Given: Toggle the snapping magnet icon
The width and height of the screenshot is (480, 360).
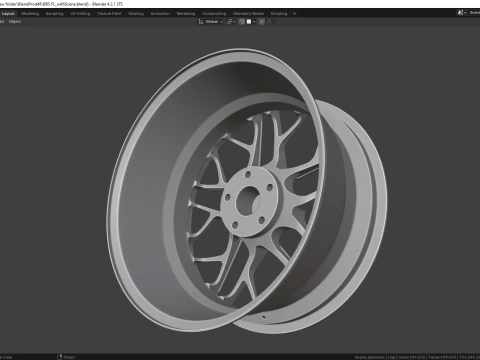Looking at the screenshot, I should (242, 22).
